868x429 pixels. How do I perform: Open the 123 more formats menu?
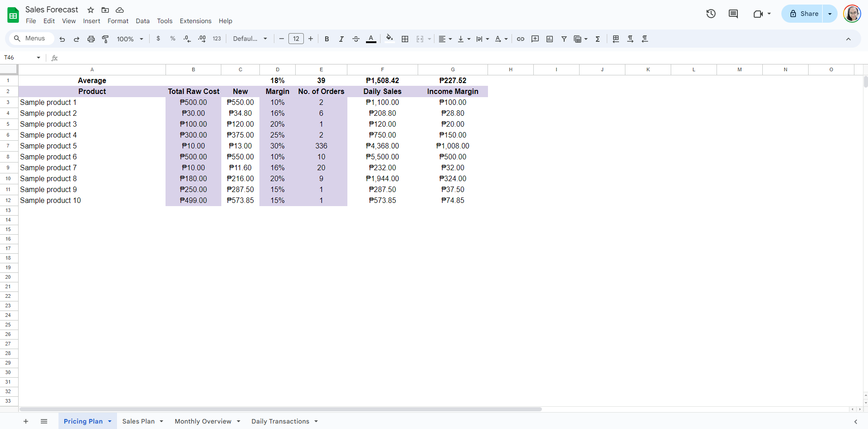217,39
